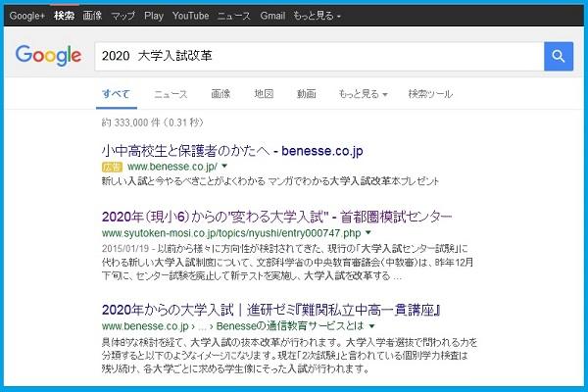Click the www.syutoken-mosi.co.jp result URL

click(x=231, y=233)
